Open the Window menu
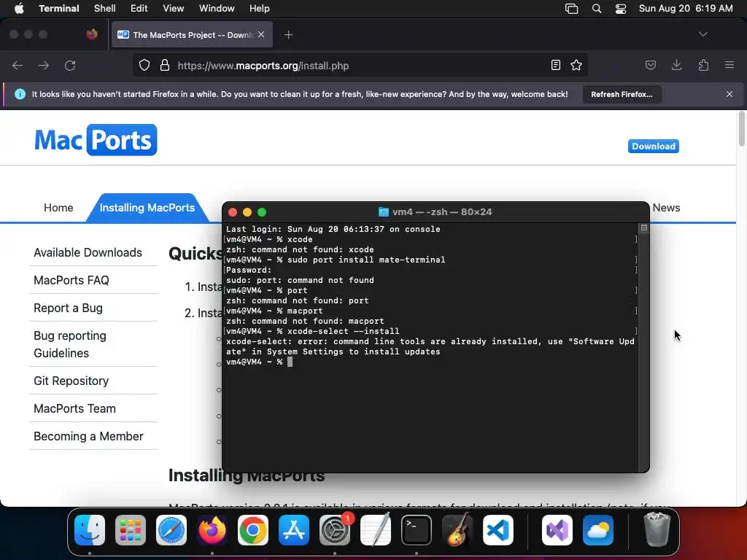Viewport: 747px width, 560px height. (217, 9)
